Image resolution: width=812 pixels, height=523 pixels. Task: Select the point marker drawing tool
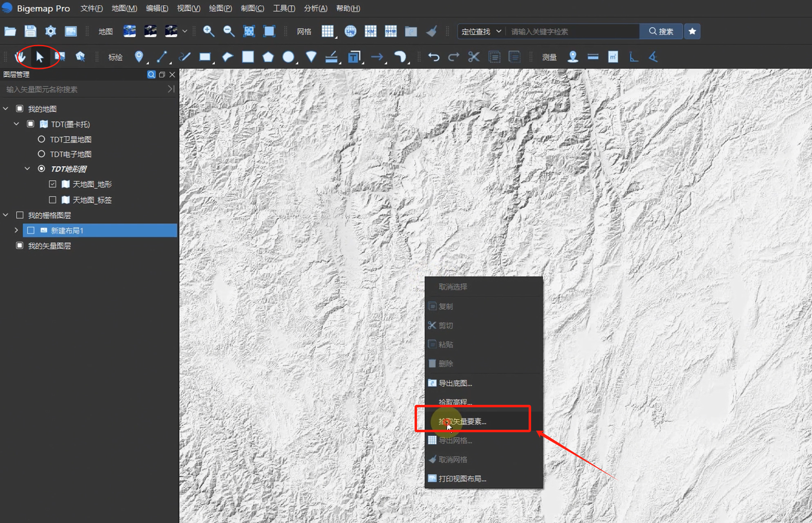(139, 57)
